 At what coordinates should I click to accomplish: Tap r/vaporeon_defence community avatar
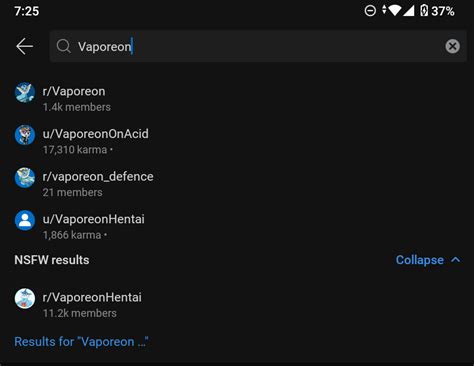[x=25, y=177]
